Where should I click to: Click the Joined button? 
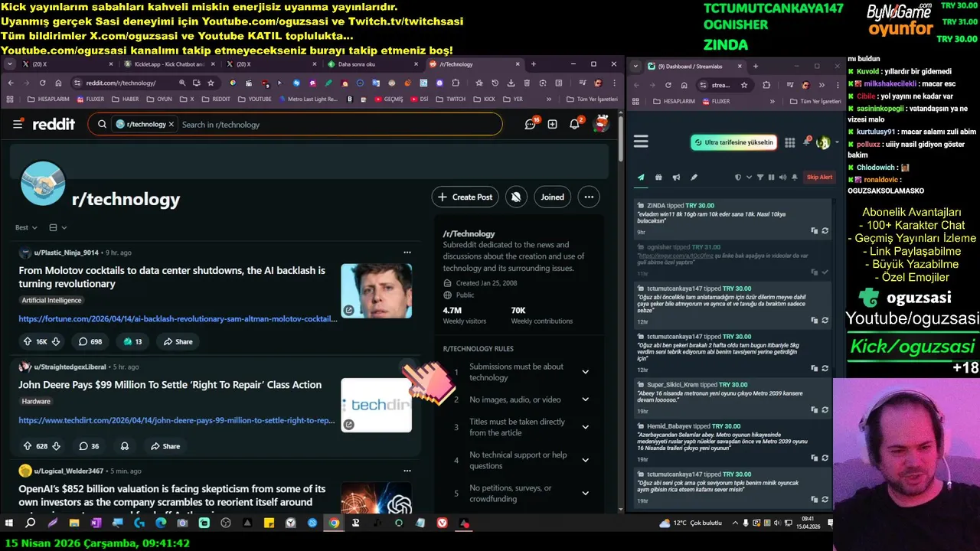point(552,197)
